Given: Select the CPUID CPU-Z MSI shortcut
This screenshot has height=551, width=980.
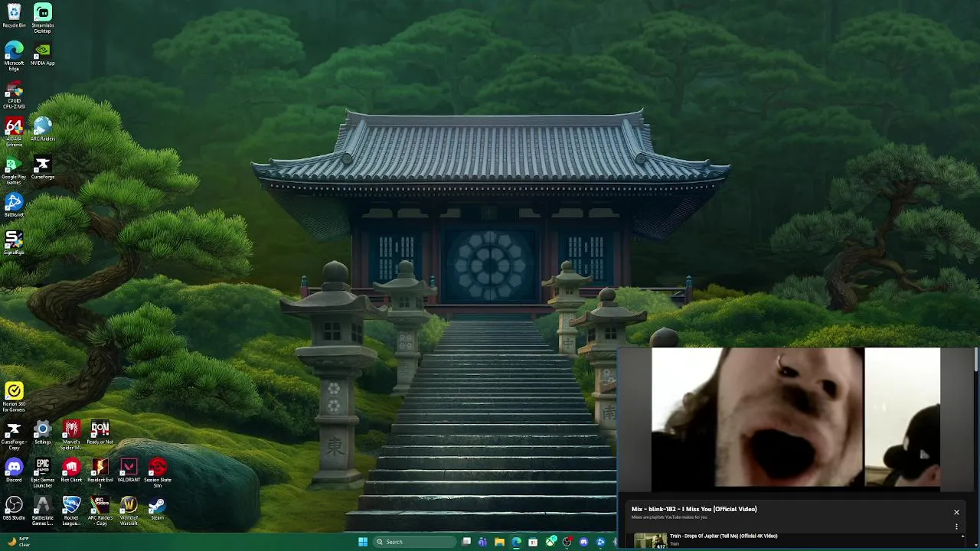Looking at the screenshot, I should (14, 95).
